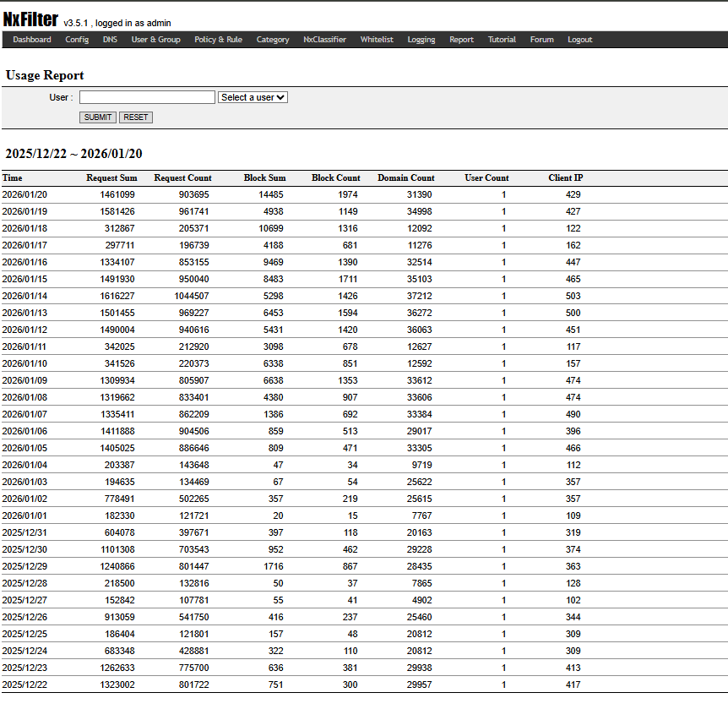
Task: Click the Block Count column header
Action: (x=335, y=177)
